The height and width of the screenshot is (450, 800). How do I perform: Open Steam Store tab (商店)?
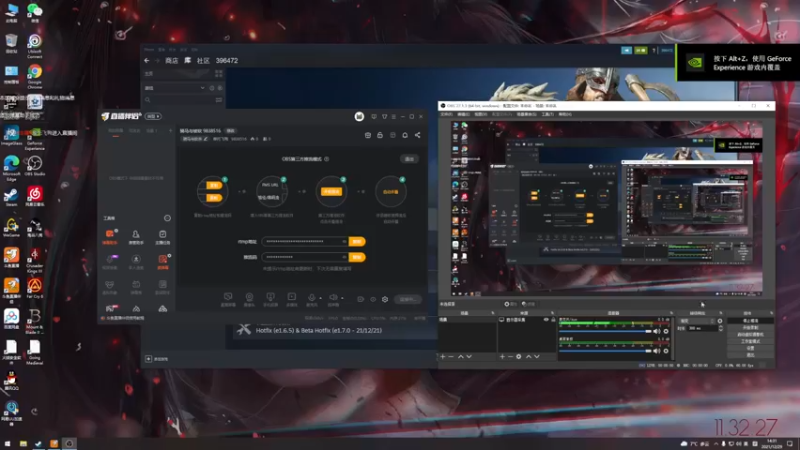click(171, 61)
